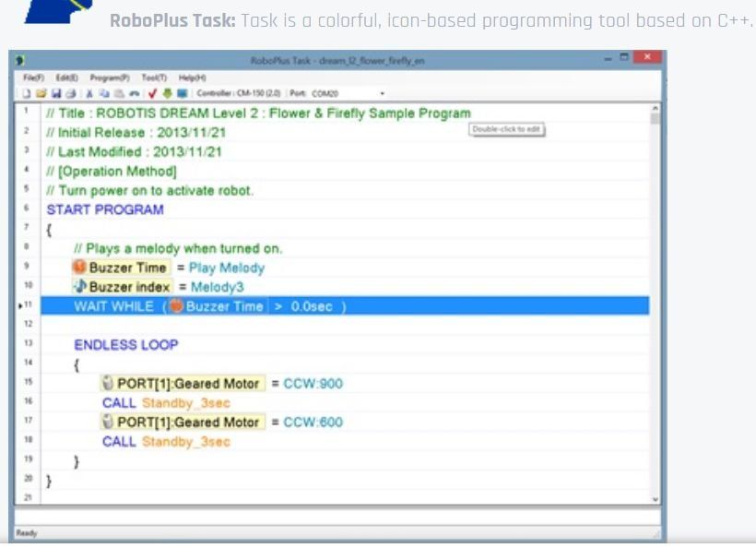Paste using the toolbar paste icon
Screen dimensions: 756x548
[x=119, y=93]
